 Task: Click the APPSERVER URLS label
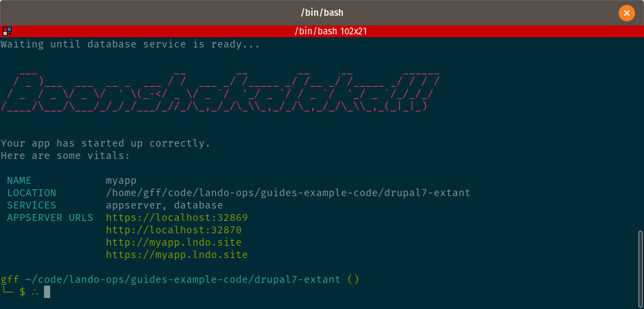coord(50,217)
